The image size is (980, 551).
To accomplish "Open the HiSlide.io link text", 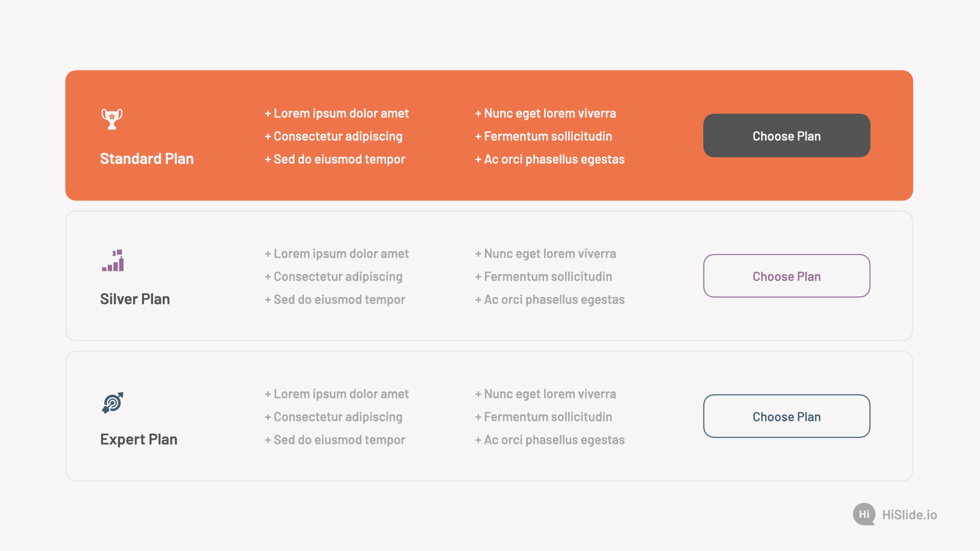I will pyautogui.click(x=910, y=515).
